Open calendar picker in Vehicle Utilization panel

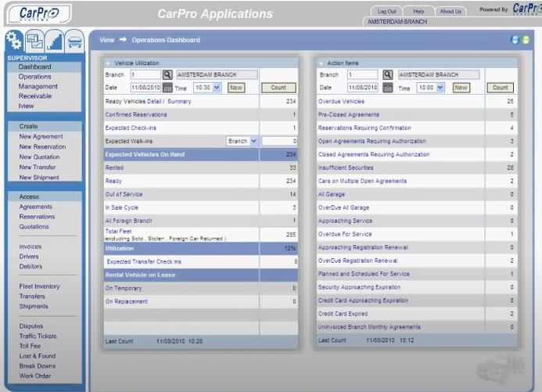point(167,88)
